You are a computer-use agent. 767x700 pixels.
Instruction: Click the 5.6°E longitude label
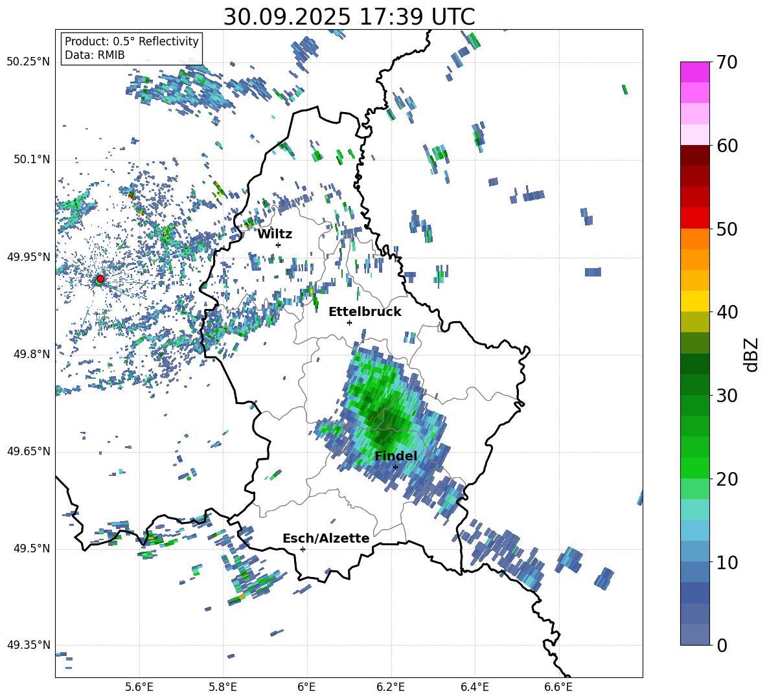click(x=139, y=687)
